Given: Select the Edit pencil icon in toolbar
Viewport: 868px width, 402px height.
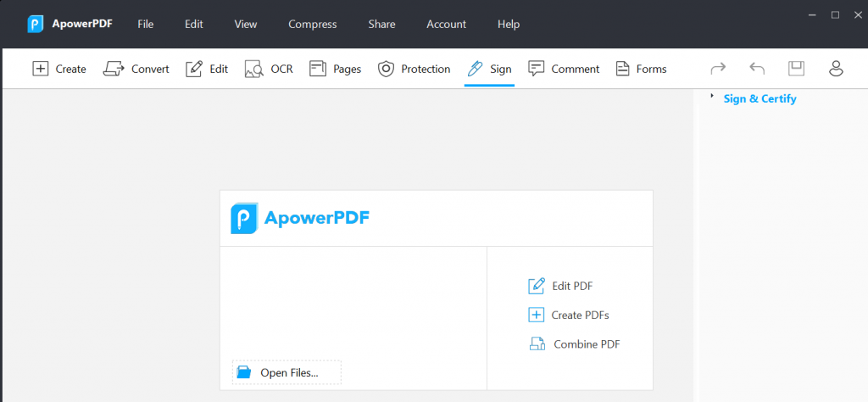Looking at the screenshot, I should [x=194, y=69].
